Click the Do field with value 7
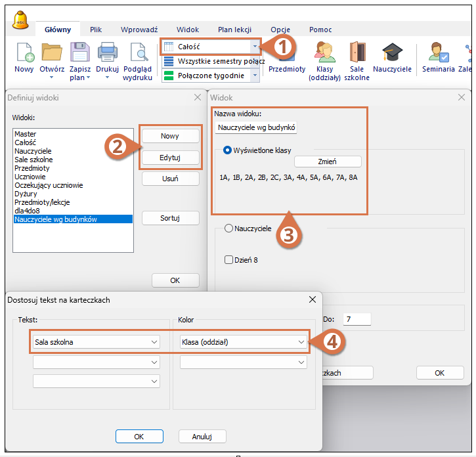 point(357,319)
